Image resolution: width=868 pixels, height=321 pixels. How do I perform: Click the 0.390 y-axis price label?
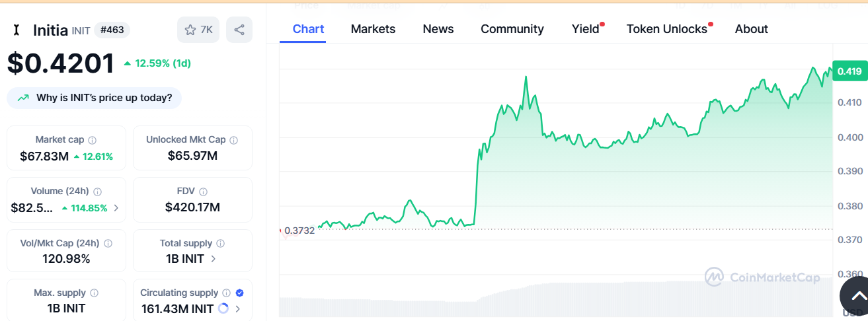coord(849,171)
